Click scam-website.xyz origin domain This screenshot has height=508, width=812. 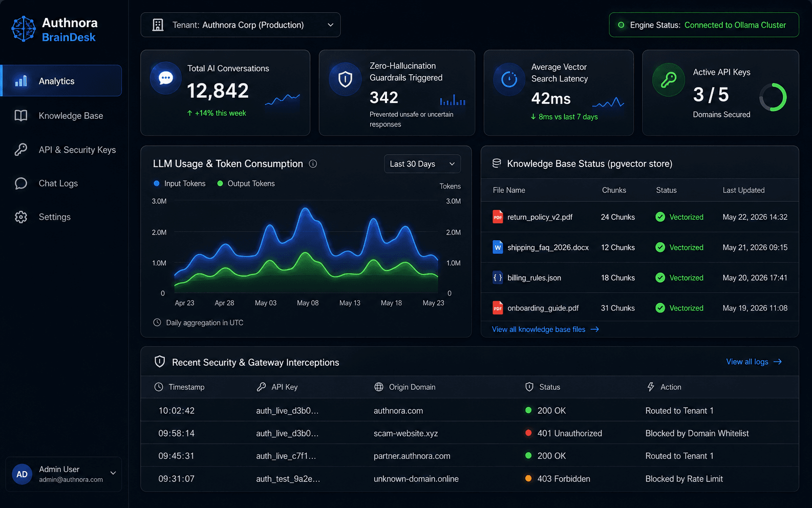click(x=406, y=433)
